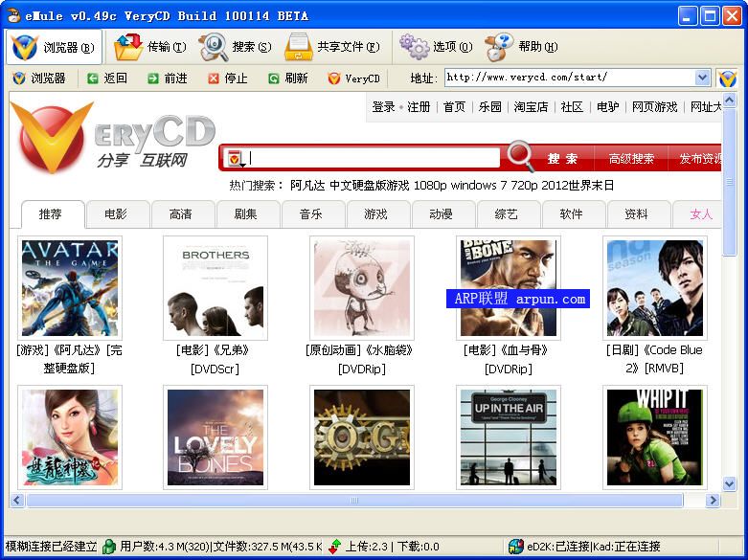Open the Code Blue drama thumbnail

655,288
